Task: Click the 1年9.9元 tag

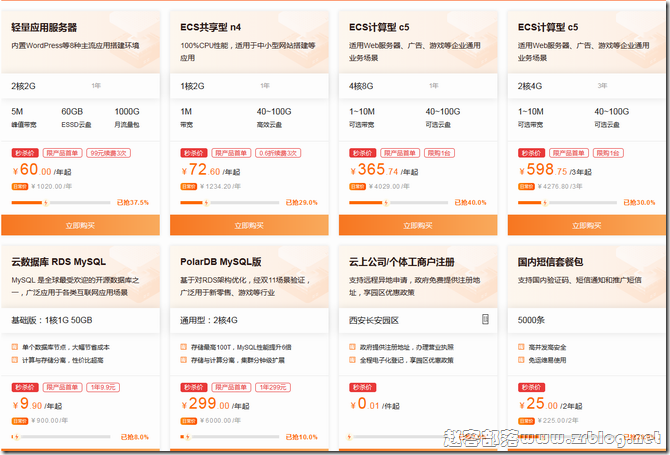Action: click(x=103, y=387)
